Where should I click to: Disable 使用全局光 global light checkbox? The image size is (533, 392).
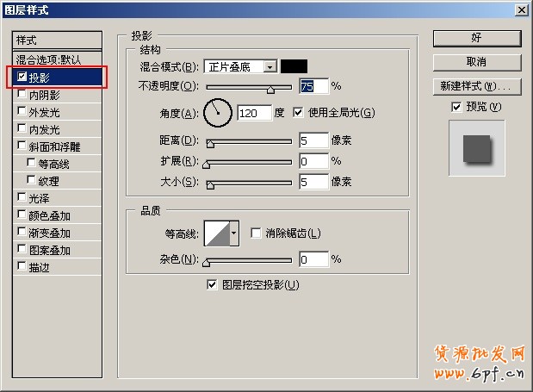tap(299, 112)
